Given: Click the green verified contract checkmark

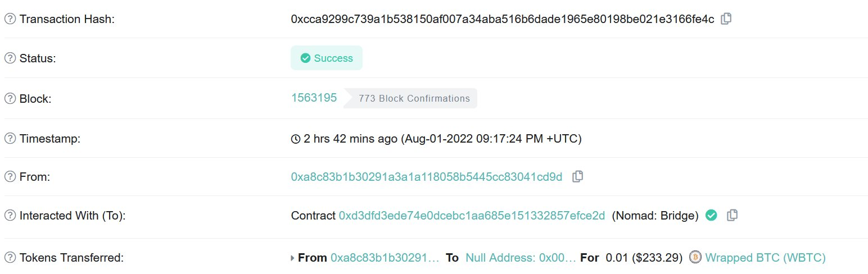Looking at the screenshot, I should tap(711, 215).
